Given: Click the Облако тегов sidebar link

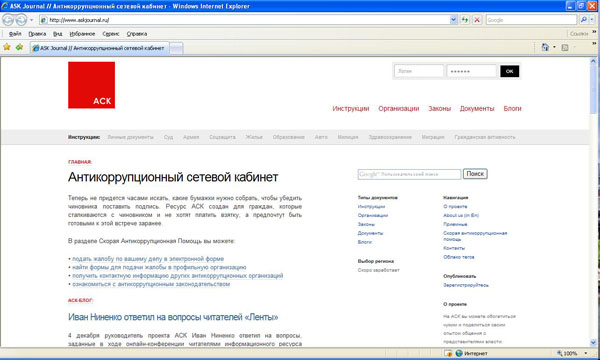Looking at the screenshot, I should (x=458, y=257).
